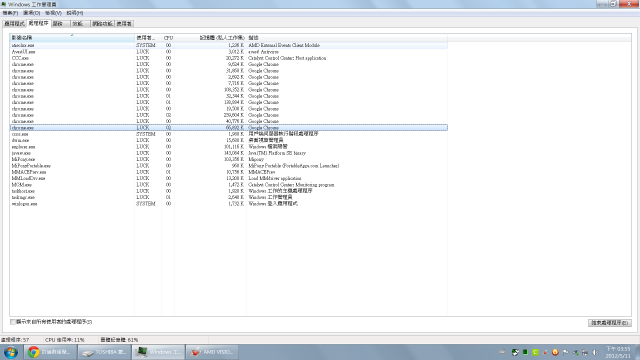
Task: Click the Catalyst Control Center Monitoring program description
Action: [291, 185]
